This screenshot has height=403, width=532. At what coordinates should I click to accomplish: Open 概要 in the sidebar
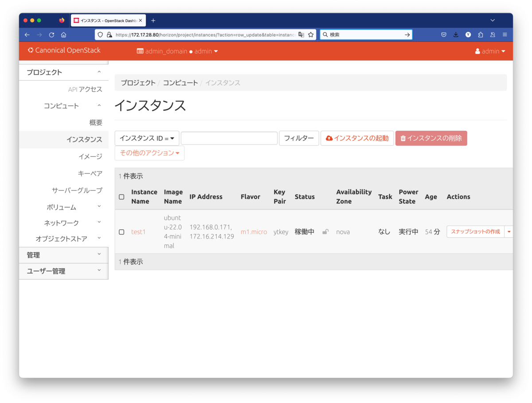click(x=96, y=123)
